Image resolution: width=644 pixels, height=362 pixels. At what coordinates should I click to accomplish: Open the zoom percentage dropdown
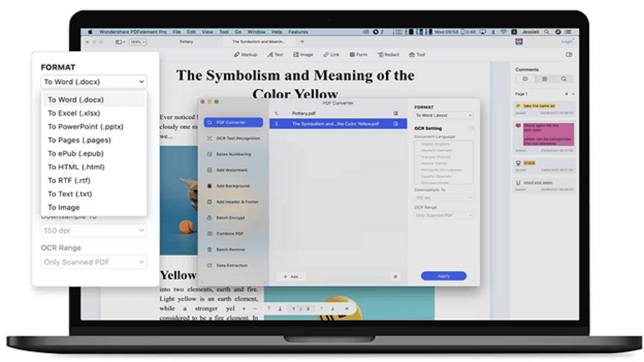coord(138,42)
